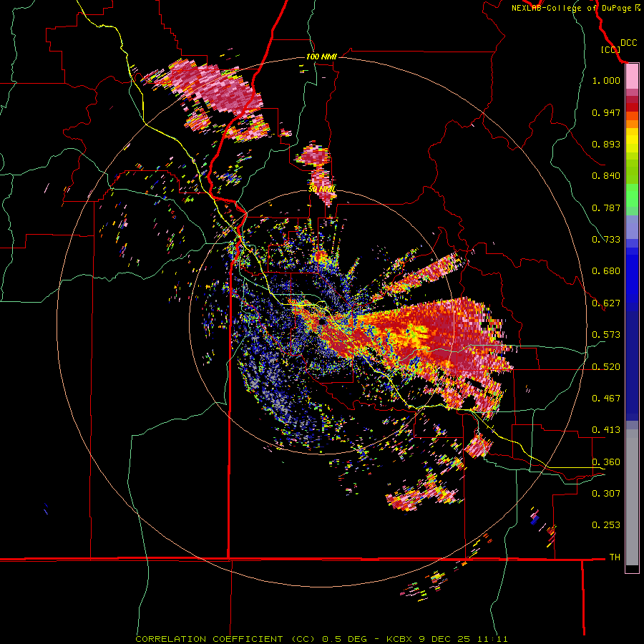
Task: Select the 0.360 scale value
Action: click(x=606, y=462)
